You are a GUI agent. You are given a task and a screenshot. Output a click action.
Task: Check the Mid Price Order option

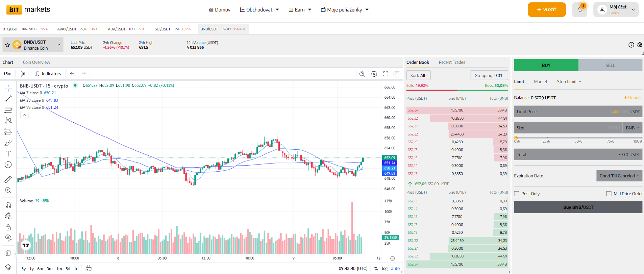pos(609,194)
